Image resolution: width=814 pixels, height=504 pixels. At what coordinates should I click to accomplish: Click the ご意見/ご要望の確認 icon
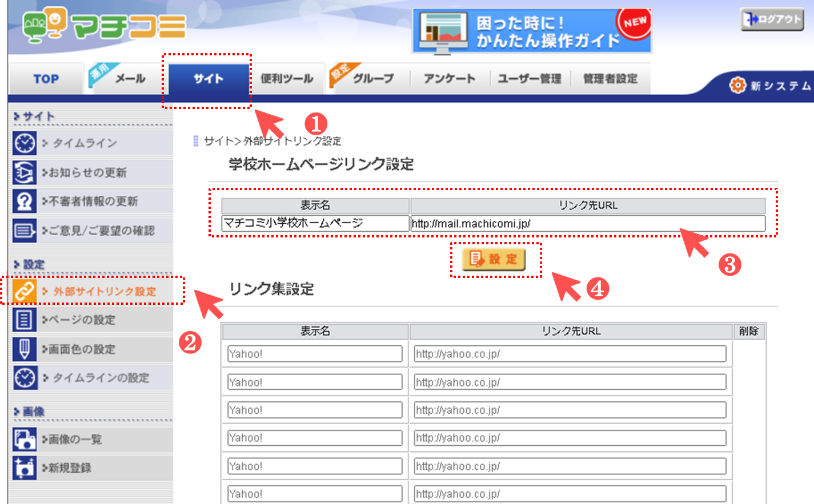(x=25, y=231)
